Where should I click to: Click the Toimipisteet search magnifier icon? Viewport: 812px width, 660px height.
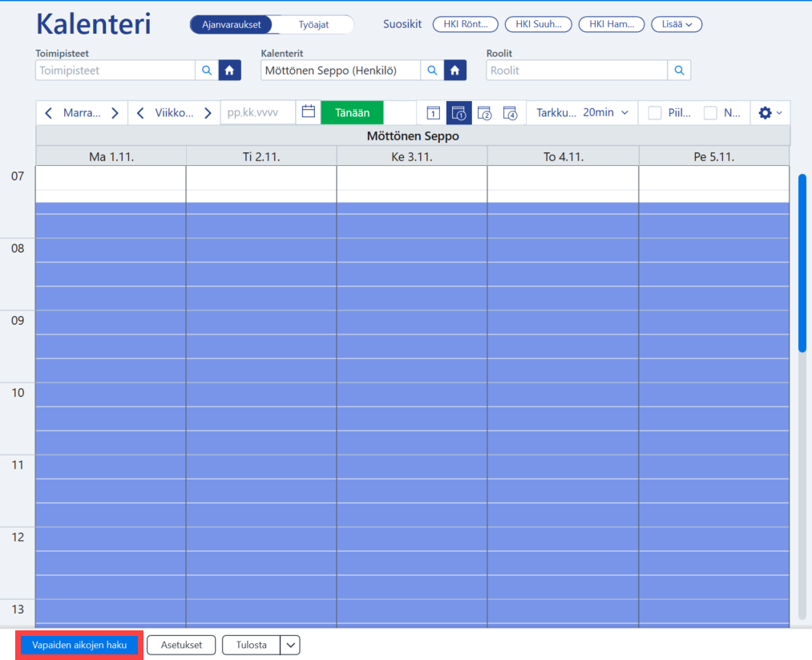pyautogui.click(x=207, y=71)
